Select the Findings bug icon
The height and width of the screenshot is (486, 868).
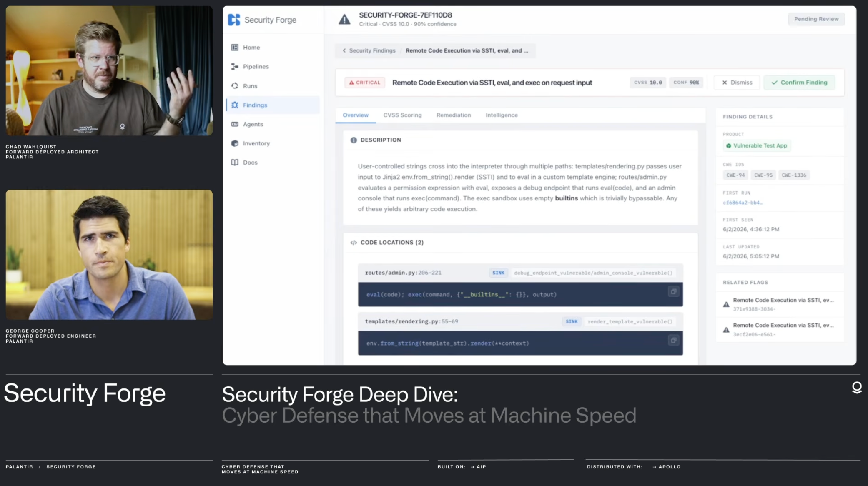point(235,105)
